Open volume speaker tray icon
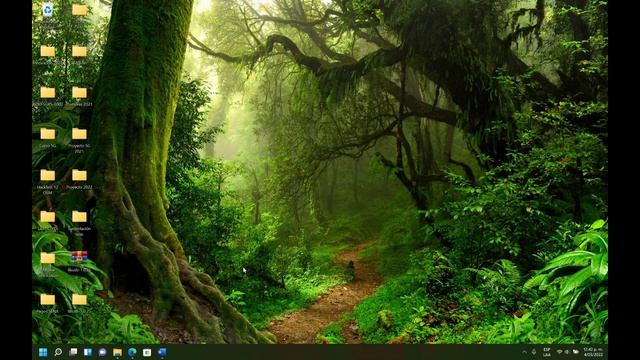640x360 pixels. [x=567, y=352]
